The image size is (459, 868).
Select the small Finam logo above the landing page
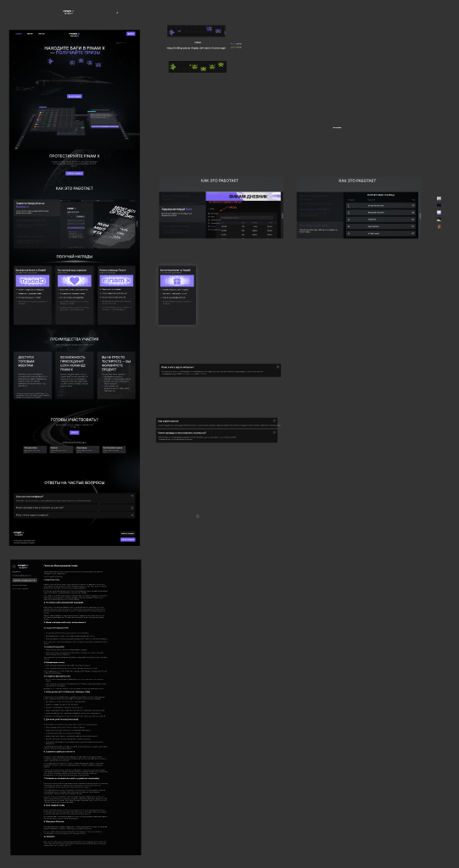click(x=68, y=12)
